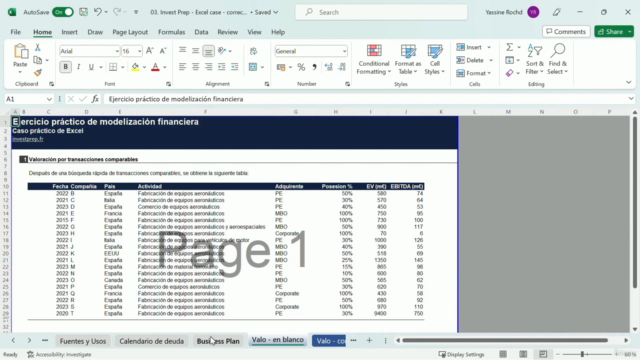Click the Delete cells button
The height and width of the screenshot is (360, 640).
pyautogui.click(x=471, y=60)
